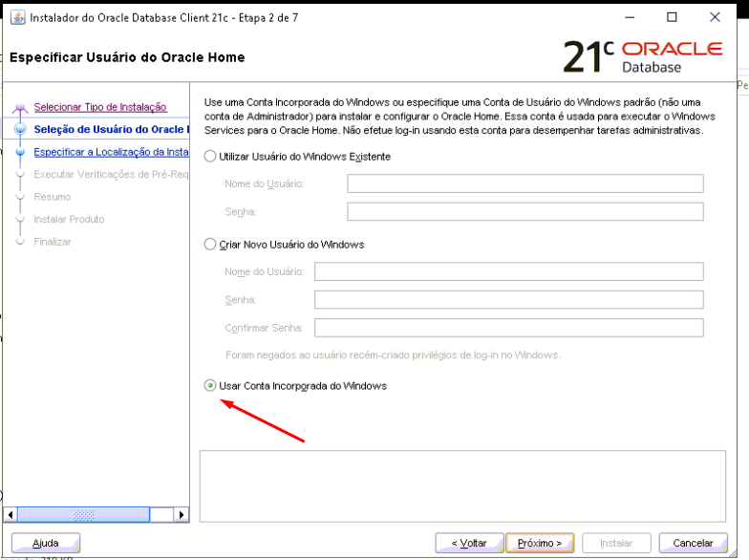Cancel the Oracle installation

pos(694,543)
